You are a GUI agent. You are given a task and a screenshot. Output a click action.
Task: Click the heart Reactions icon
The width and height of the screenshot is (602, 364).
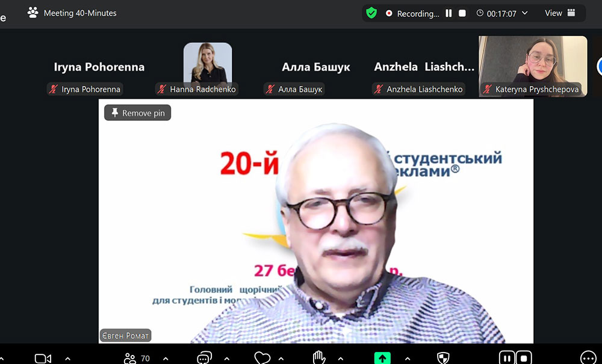(262, 358)
